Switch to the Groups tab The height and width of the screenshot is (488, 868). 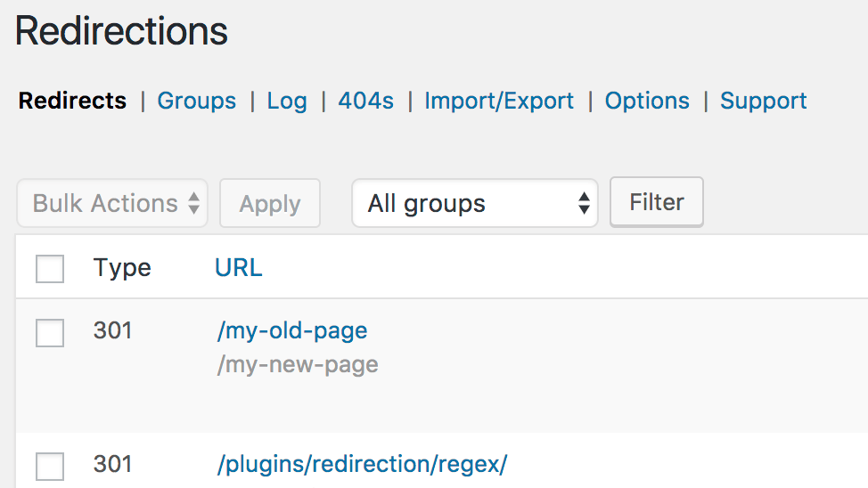click(x=196, y=101)
